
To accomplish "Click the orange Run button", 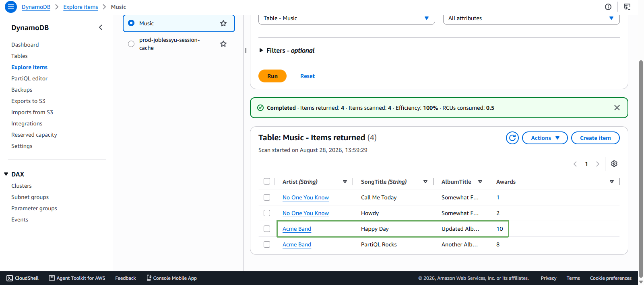I will click(x=272, y=76).
